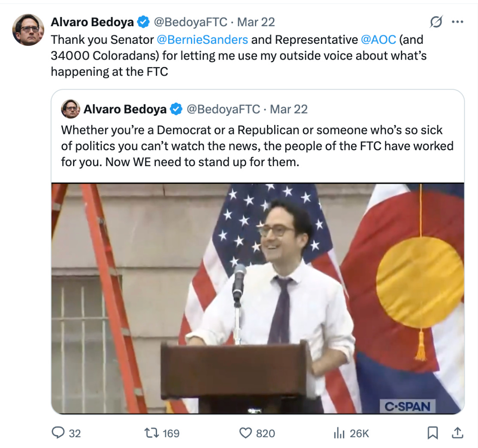Click quoted tweet's Alvaro Bedoya name
Screen dimensions: 478x448
click(x=125, y=109)
